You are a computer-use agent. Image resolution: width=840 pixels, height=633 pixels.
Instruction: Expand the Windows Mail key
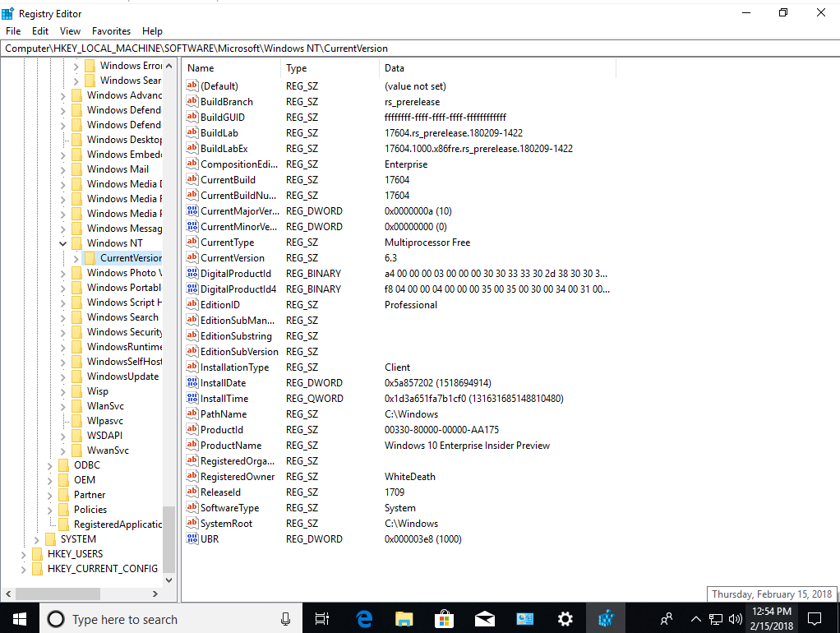pyautogui.click(x=62, y=169)
